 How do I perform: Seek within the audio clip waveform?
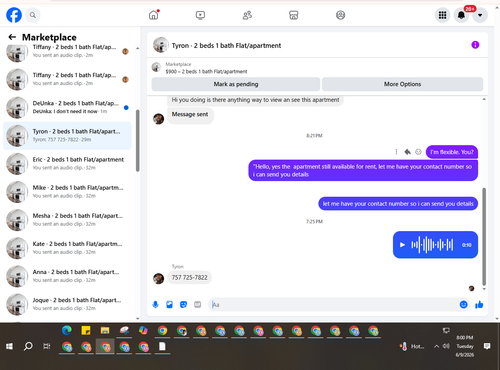tap(432, 245)
